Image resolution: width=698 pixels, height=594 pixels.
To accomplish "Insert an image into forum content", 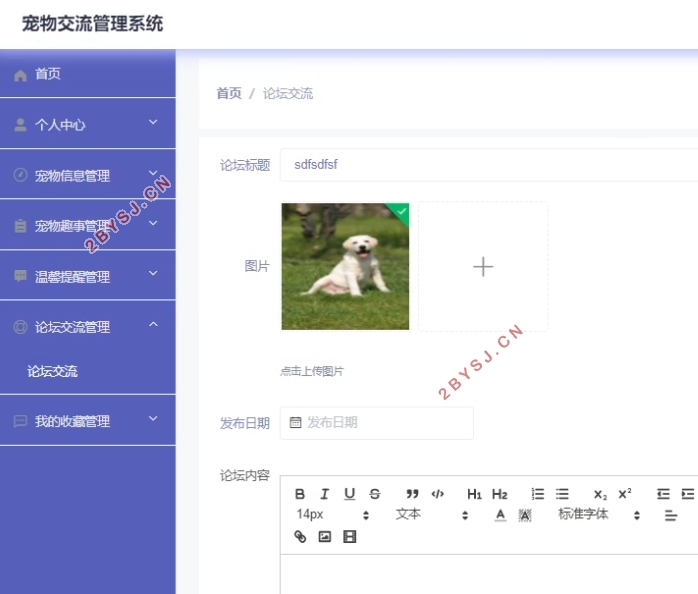I will [x=325, y=537].
